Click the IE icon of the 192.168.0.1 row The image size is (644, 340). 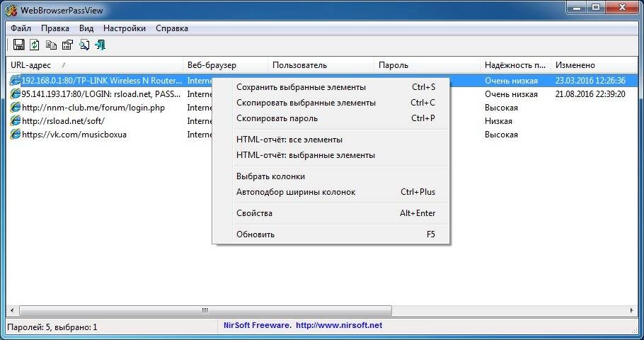pyautogui.click(x=15, y=81)
